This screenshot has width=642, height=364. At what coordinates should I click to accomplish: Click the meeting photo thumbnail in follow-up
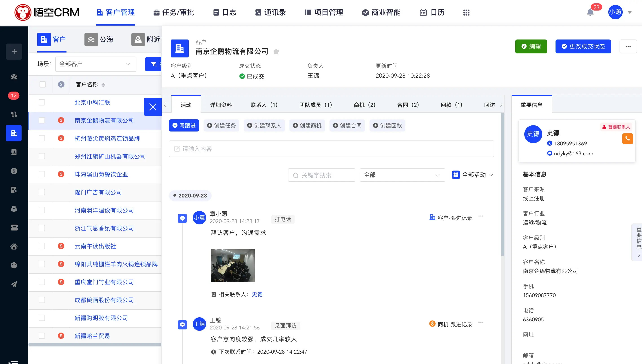point(232,265)
